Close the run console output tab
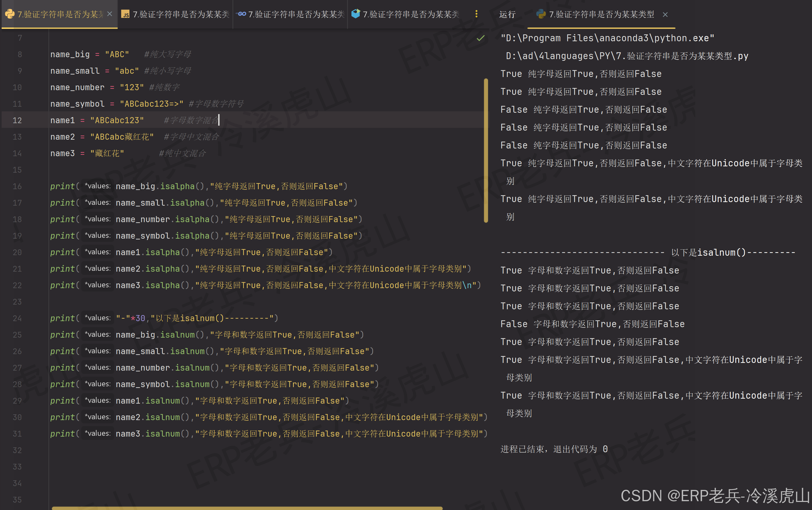Screen dimensions: 812x510 pos(666,15)
